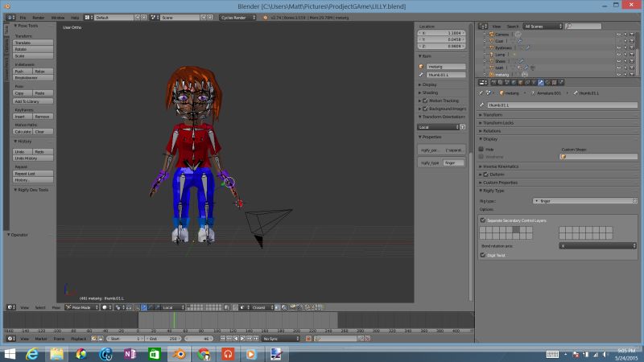The height and width of the screenshot is (362, 644).
Task: Toggle visibility eye for Camera in outliner
Action: [x=618, y=35]
